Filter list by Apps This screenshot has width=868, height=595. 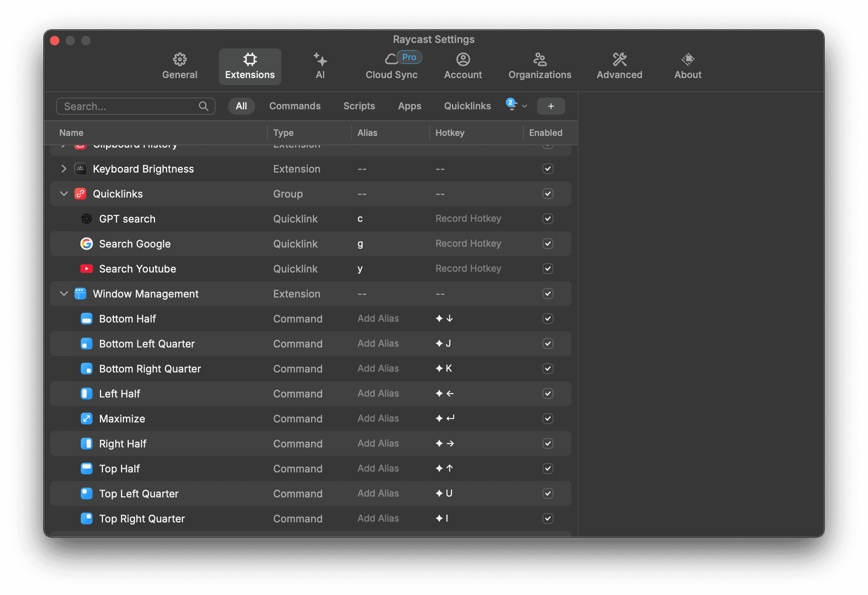click(x=409, y=106)
